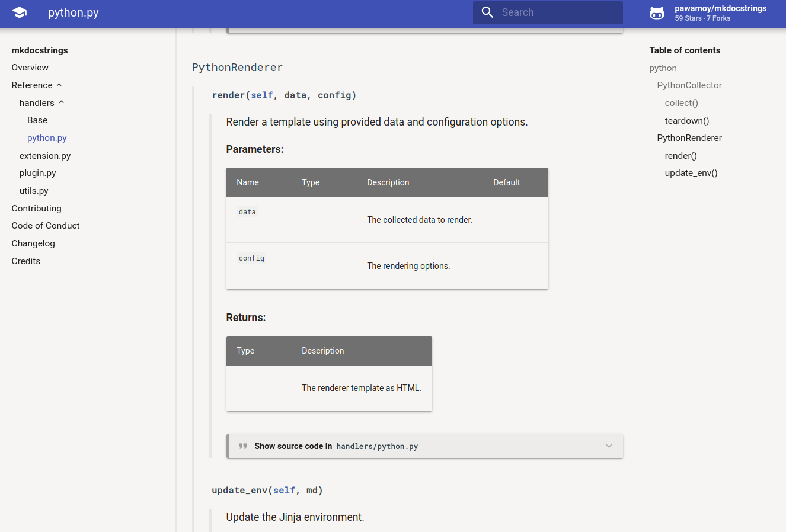
Task: Open the utils.py reference page
Action: tap(33, 190)
